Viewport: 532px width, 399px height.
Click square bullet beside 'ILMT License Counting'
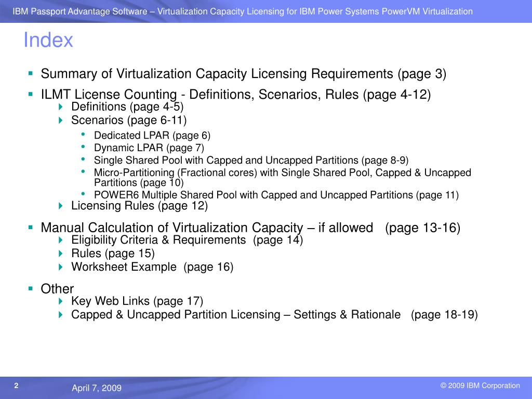point(31,94)
